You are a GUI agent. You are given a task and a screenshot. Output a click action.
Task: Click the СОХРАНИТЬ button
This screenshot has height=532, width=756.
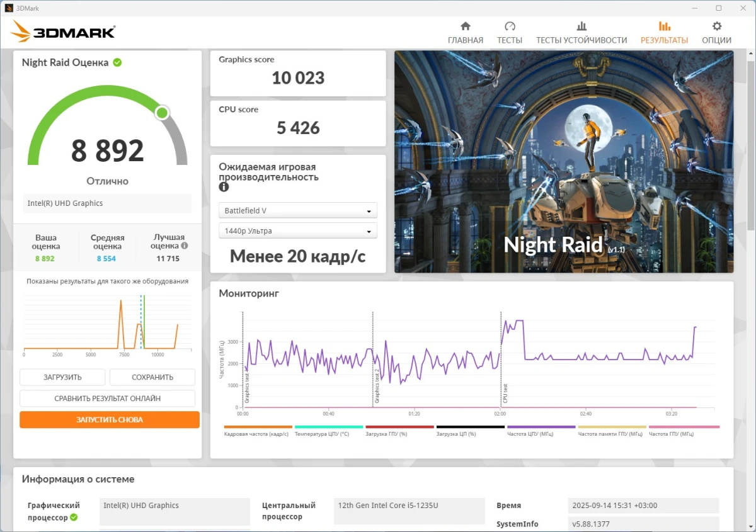152,377
